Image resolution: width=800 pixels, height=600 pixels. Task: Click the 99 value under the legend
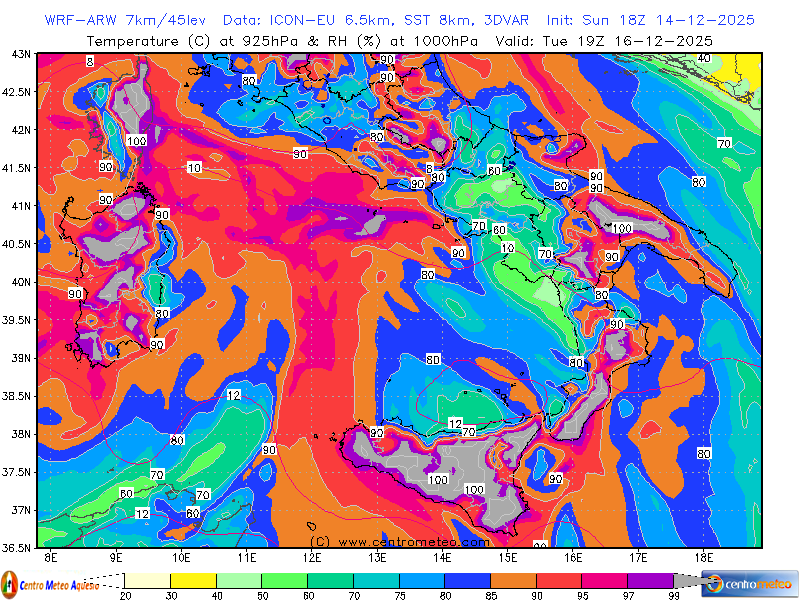[x=672, y=596]
